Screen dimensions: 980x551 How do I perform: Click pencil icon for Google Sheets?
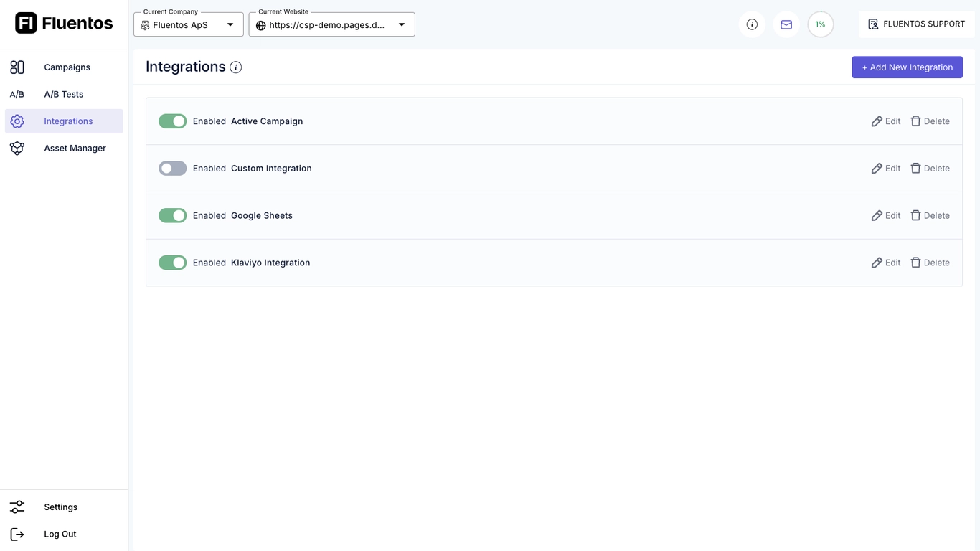(877, 216)
